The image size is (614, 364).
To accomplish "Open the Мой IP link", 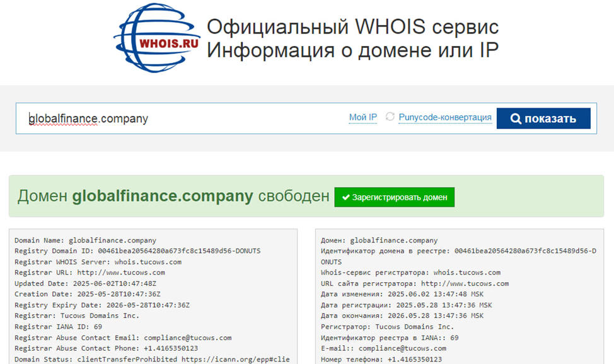I will click(x=362, y=117).
